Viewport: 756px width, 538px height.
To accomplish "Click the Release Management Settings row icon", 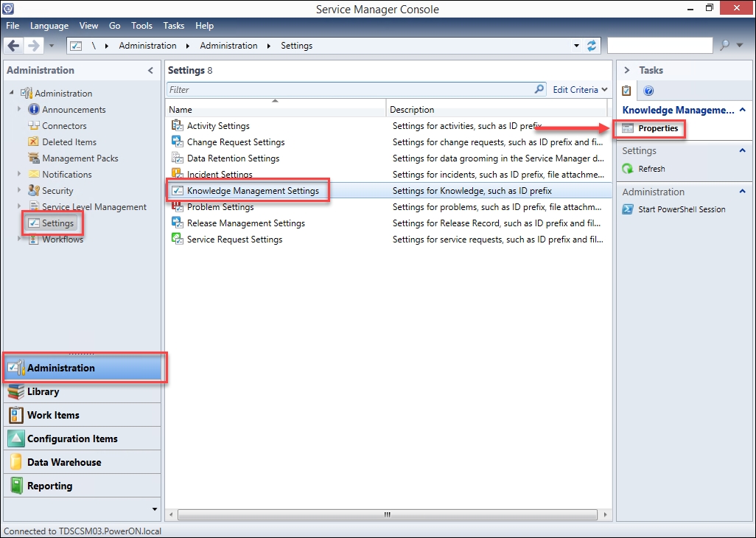I will 177,223.
